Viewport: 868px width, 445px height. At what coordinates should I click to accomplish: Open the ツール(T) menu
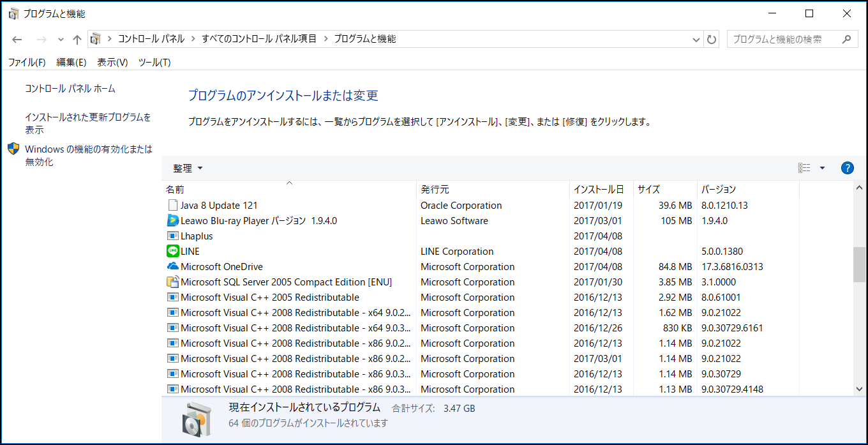click(154, 63)
